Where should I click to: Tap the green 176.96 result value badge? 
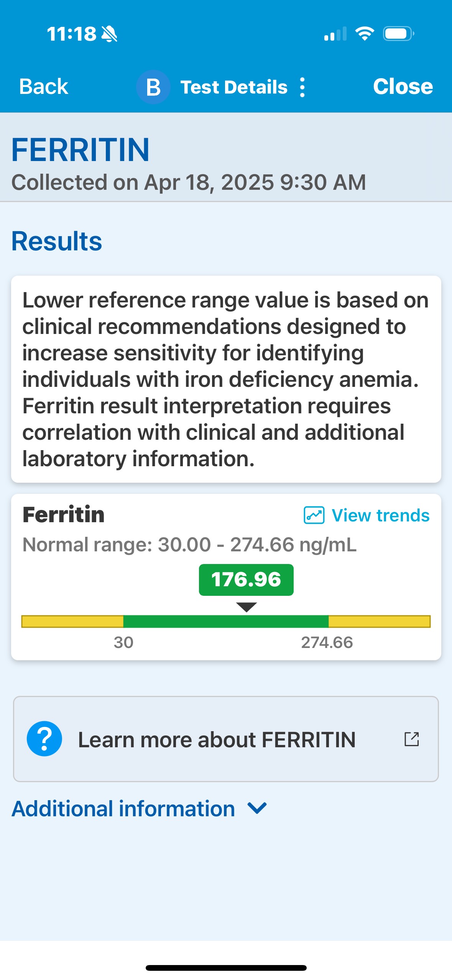click(246, 579)
